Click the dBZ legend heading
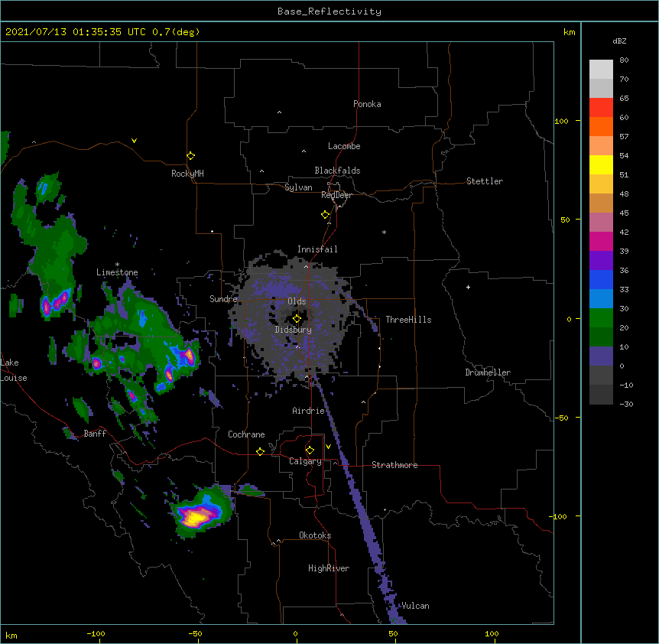Screen dimensions: 659x644 619,41
